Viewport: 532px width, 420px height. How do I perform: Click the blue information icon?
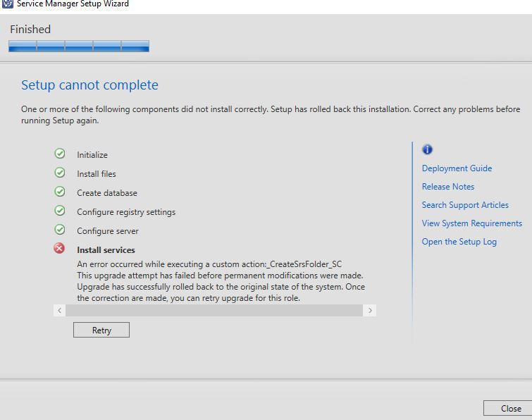click(x=427, y=149)
